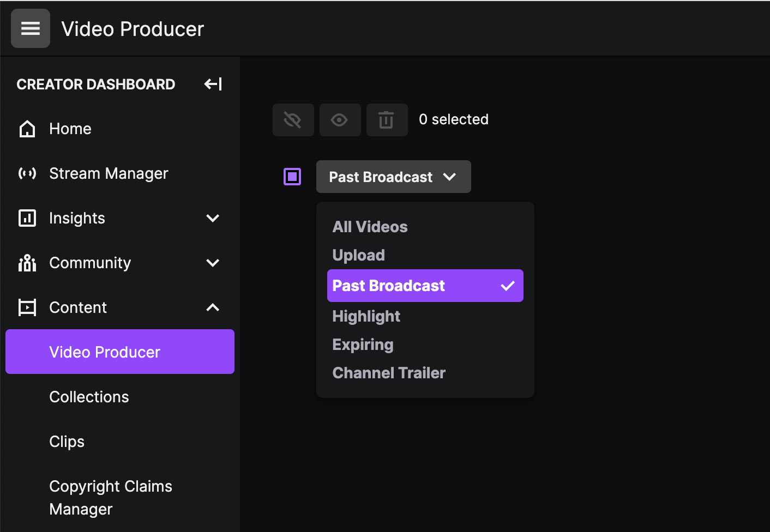
Task: Choose Expiring from the filter list
Action: tap(363, 344)
